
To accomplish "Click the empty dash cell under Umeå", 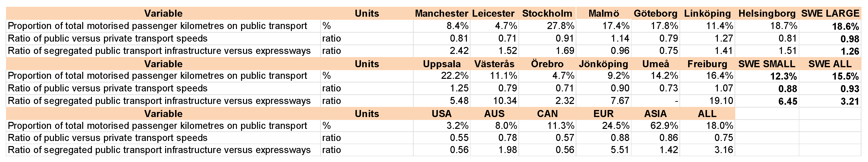I will 655,101.
